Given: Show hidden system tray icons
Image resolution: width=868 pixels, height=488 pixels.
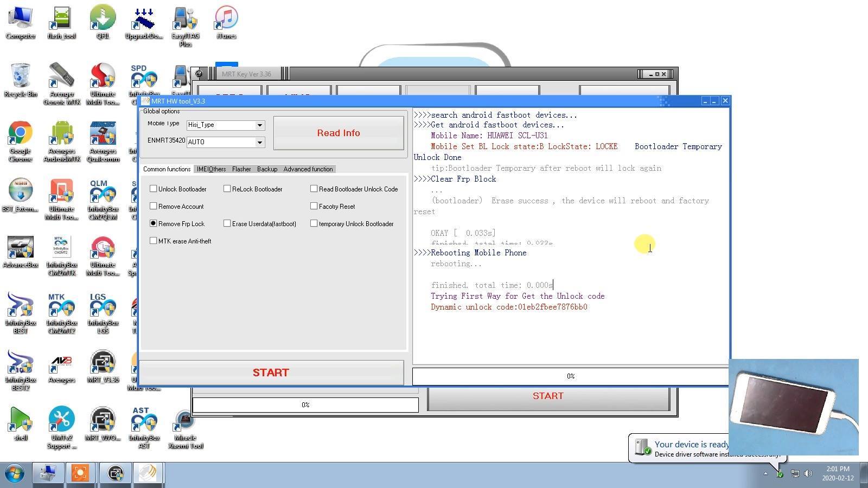Looking at the screenshot, I should coord(765,474).
